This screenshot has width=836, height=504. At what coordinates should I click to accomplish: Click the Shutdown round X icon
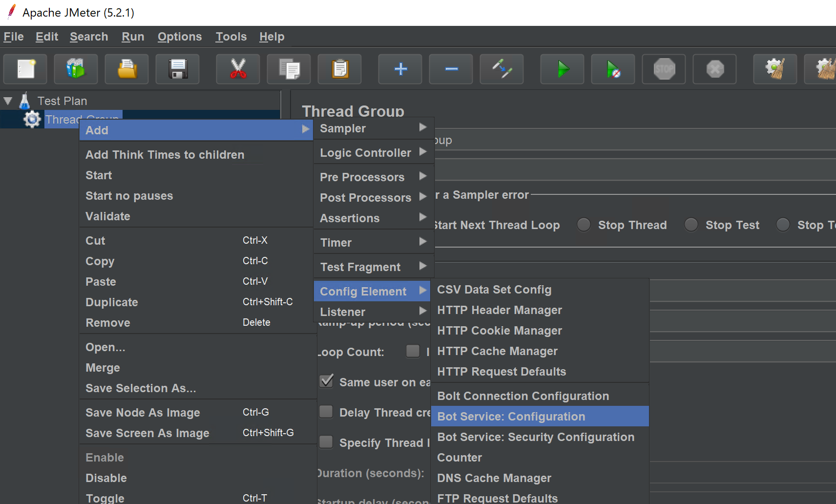coord(715,69)
